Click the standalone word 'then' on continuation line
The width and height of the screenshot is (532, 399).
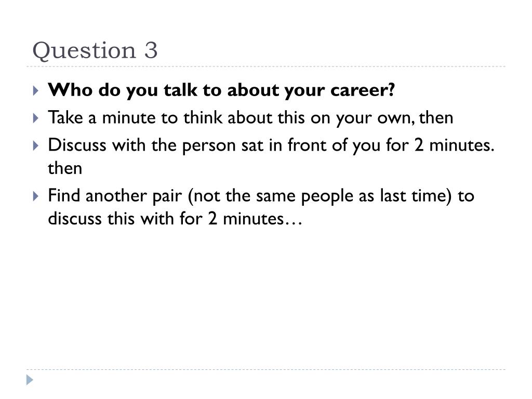point(65,168)
